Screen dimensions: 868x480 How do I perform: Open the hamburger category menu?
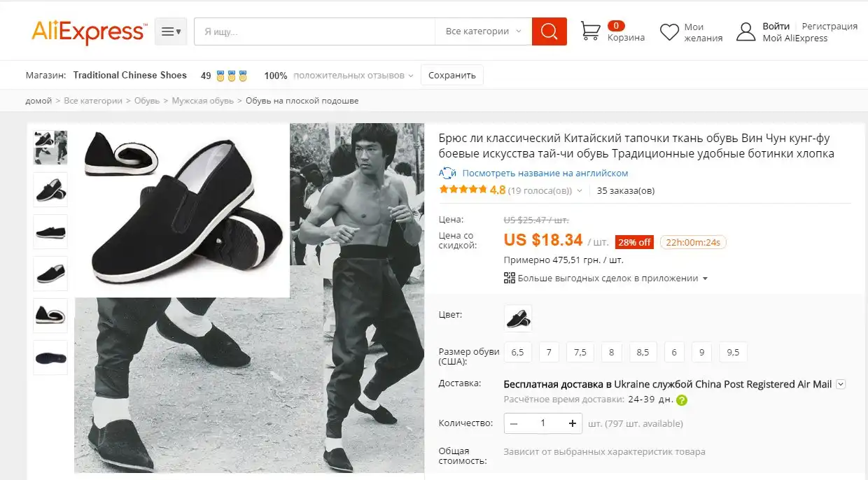tap(171, 31)
